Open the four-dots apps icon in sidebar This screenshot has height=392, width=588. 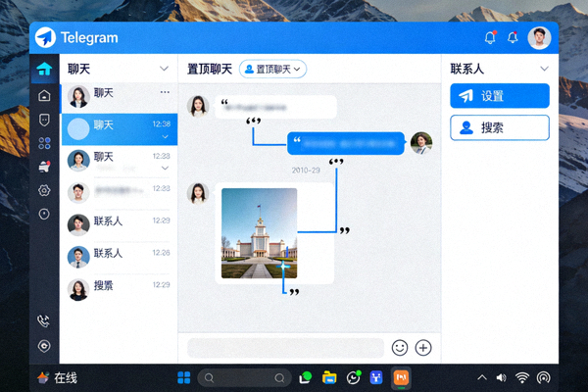(44, 143)
